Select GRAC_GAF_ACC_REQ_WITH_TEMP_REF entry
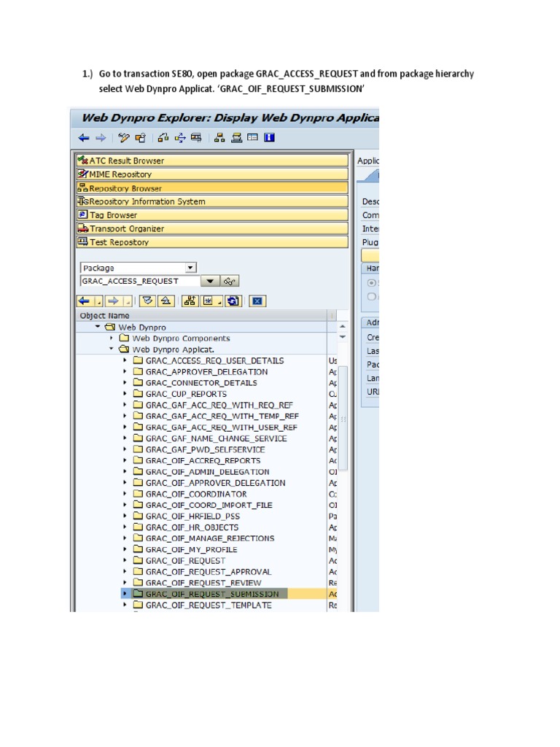 [x=222, y=417]
